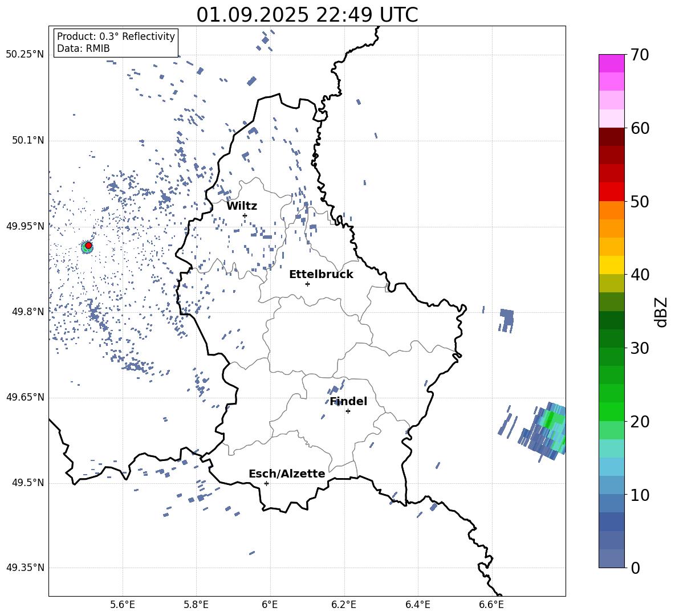Click the Findel station cross marker
This screenshot has width=675, height=616.
[x=348, y=411]
